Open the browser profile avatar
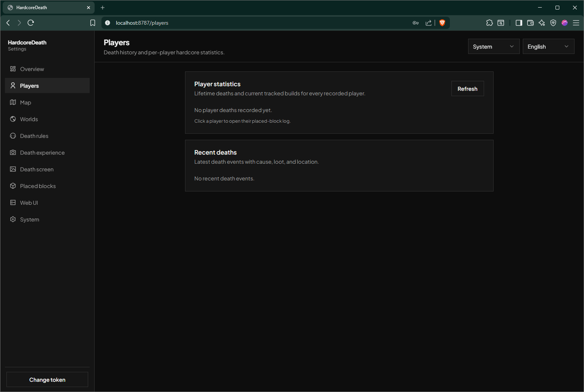Screen dimensions: 584x392 [565, 23]
